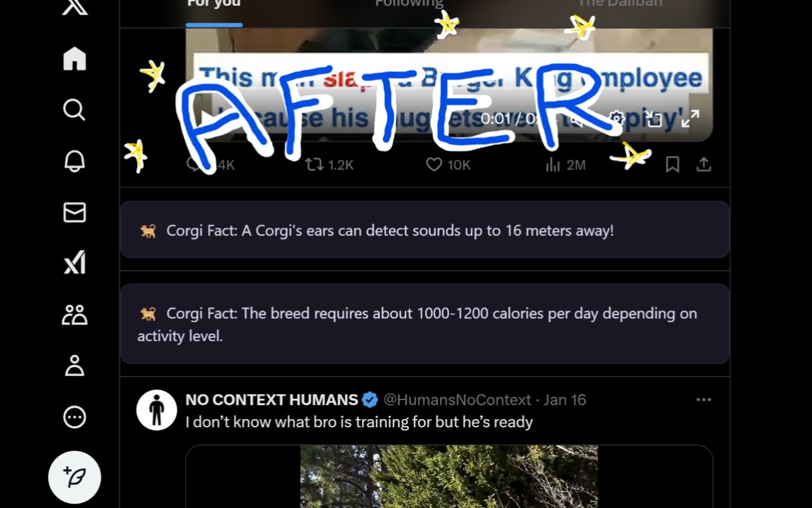812x508 pixels.
Task: Open the More circle menu in sidebar
Action: pos(74,417)
